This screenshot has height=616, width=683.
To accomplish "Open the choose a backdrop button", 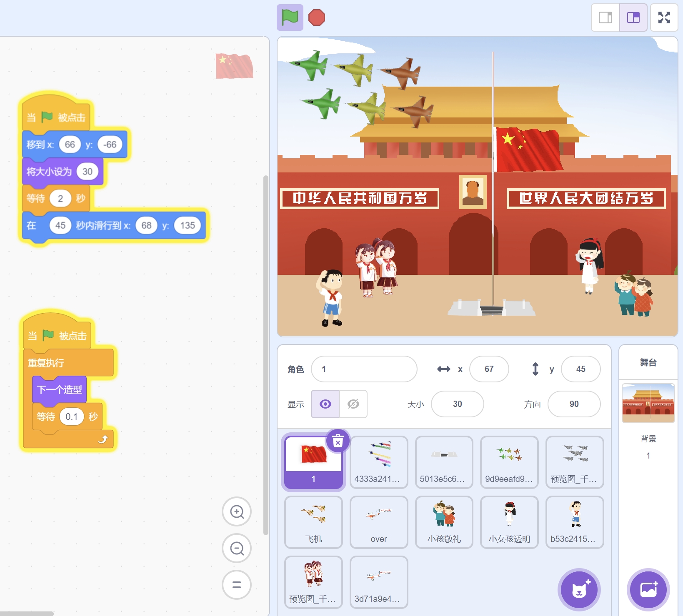I will (x=648, y=590).
